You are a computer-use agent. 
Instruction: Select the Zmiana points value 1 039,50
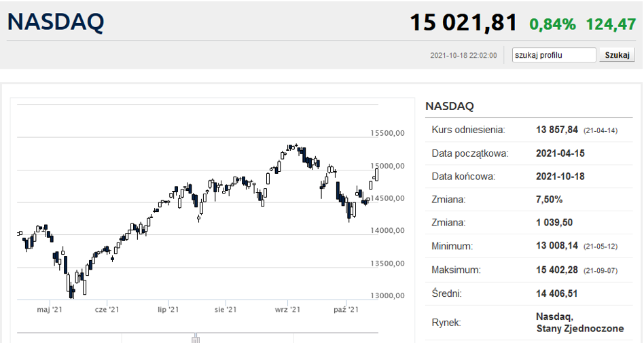pyautogui.click(x=554, y=223)
